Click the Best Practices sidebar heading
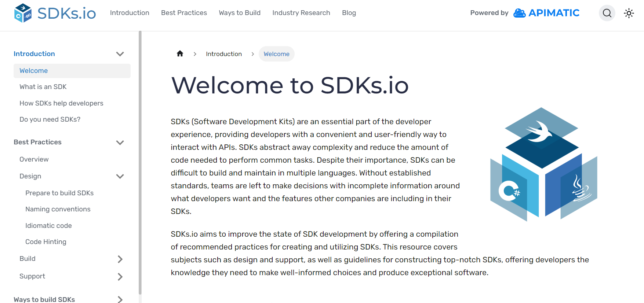 [37, 142]
